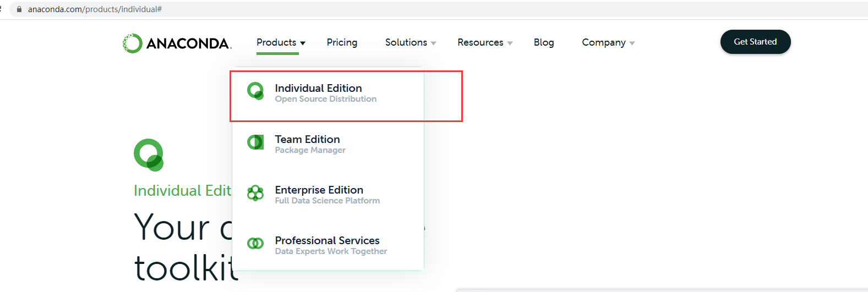Open Professional Services menu entry
Screen dimensions: 868x292
pos(327,241)
